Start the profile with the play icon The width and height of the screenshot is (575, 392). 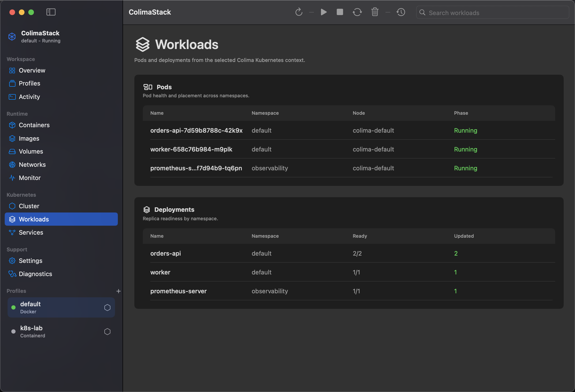[324, 12]
